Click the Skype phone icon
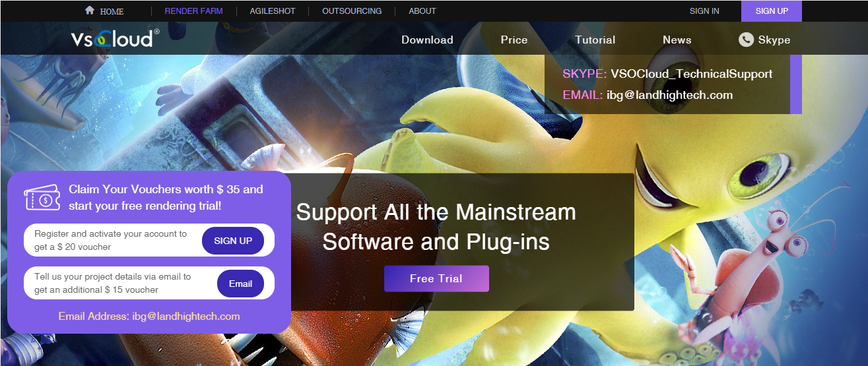This screenshot has height=366, width=868. point(746,40)
